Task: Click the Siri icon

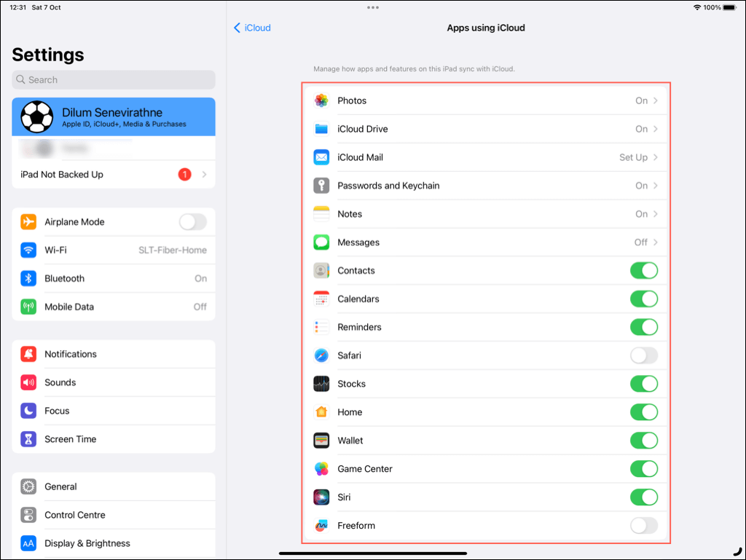Action: point(321,497)
